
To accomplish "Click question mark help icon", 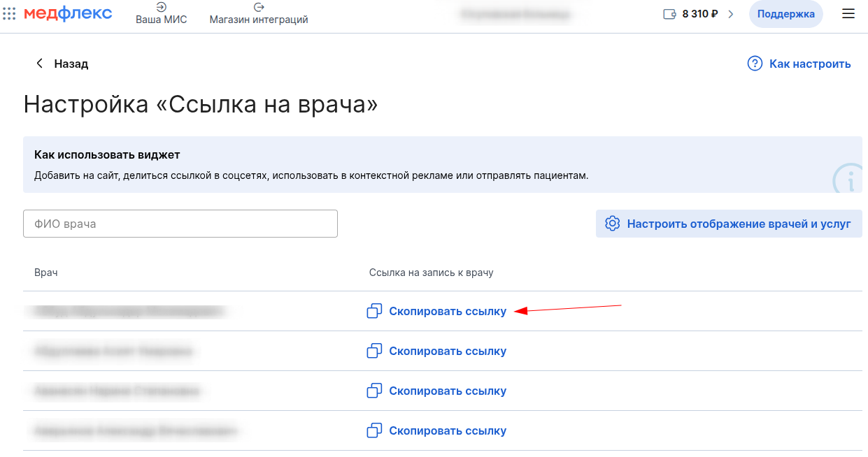I will [755, 64].
